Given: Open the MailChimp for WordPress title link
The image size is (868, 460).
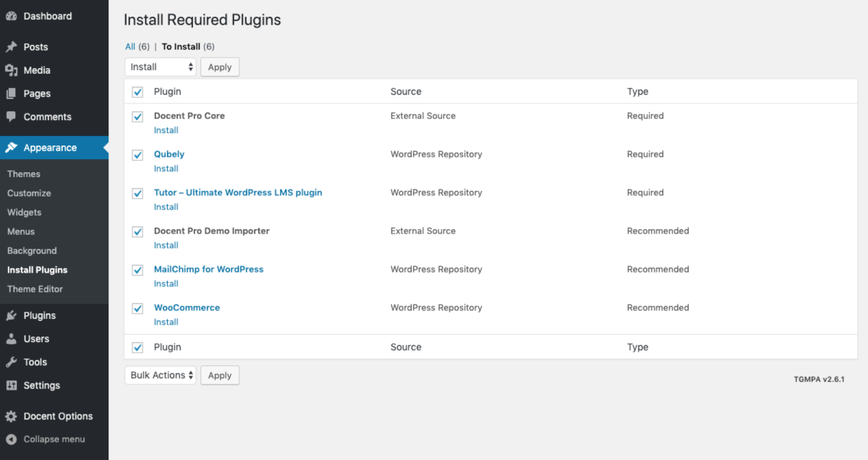Looking at the screenshot, I should click(209, 269).
